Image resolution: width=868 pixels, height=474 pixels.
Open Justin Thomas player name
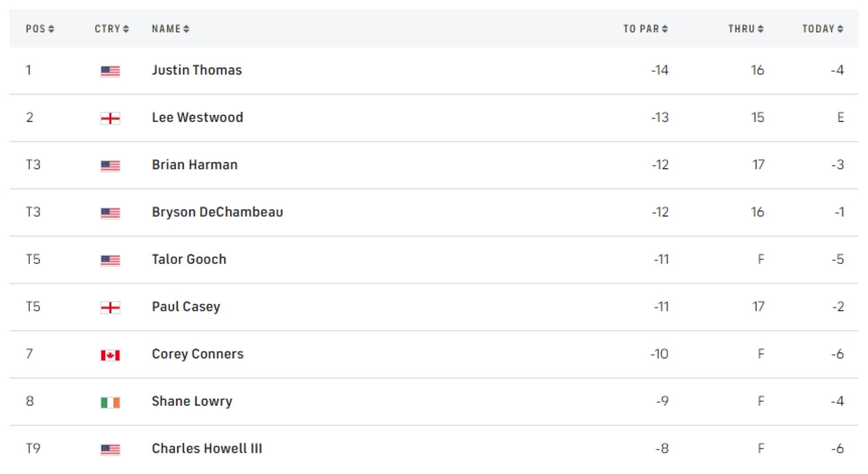197,70
